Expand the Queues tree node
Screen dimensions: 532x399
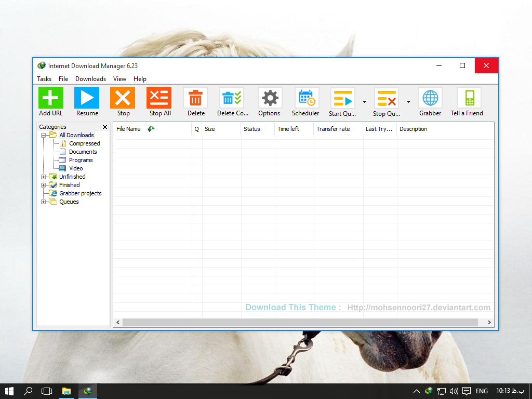click(43, 202)
